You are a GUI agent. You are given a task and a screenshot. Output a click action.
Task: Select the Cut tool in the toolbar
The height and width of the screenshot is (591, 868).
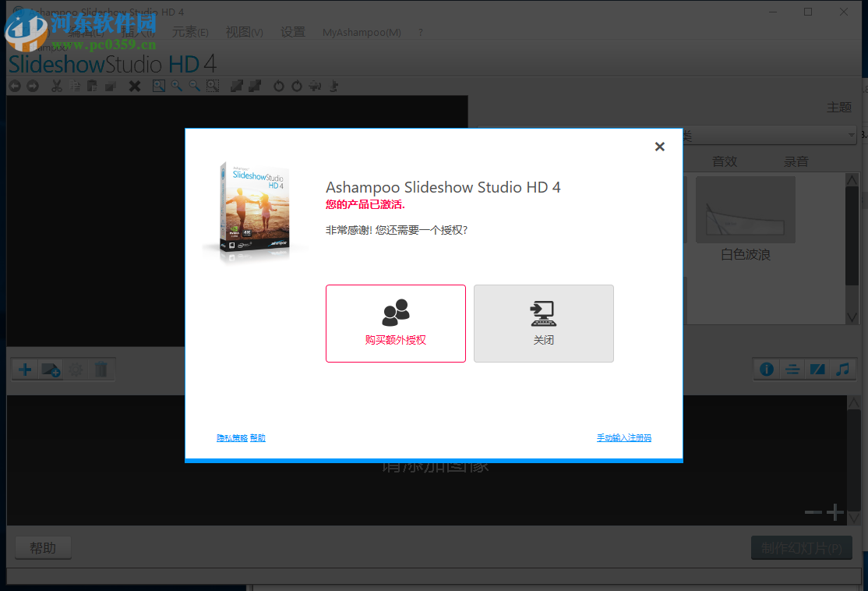point(56,86)
